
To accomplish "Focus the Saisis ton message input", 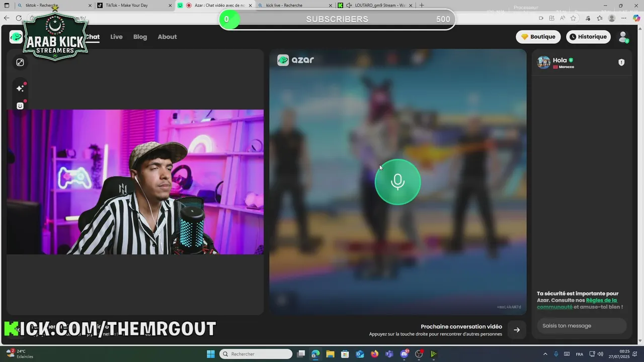I will point(582,326).
